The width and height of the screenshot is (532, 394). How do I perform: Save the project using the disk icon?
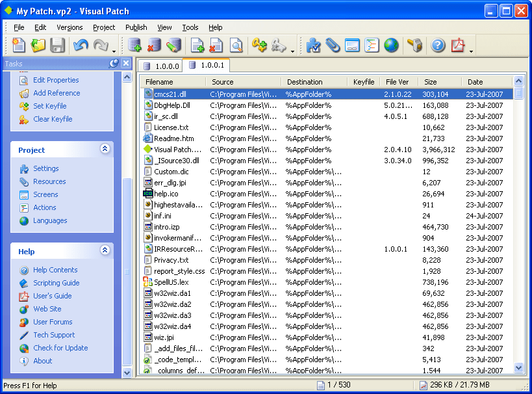click(x=57, y=46)
